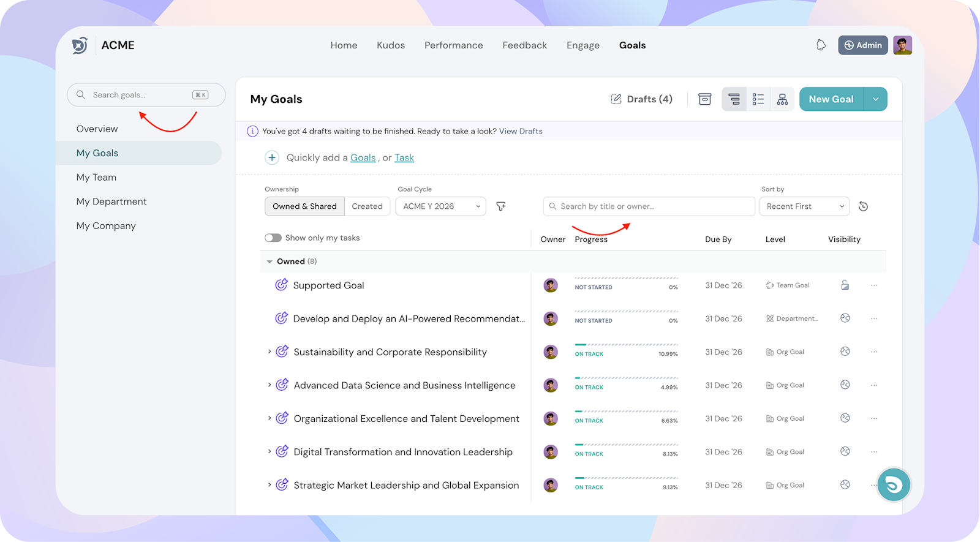The image size is (980, 542).
Task: Open more options for Organizational Excellence goal
Action: (874, 419)
